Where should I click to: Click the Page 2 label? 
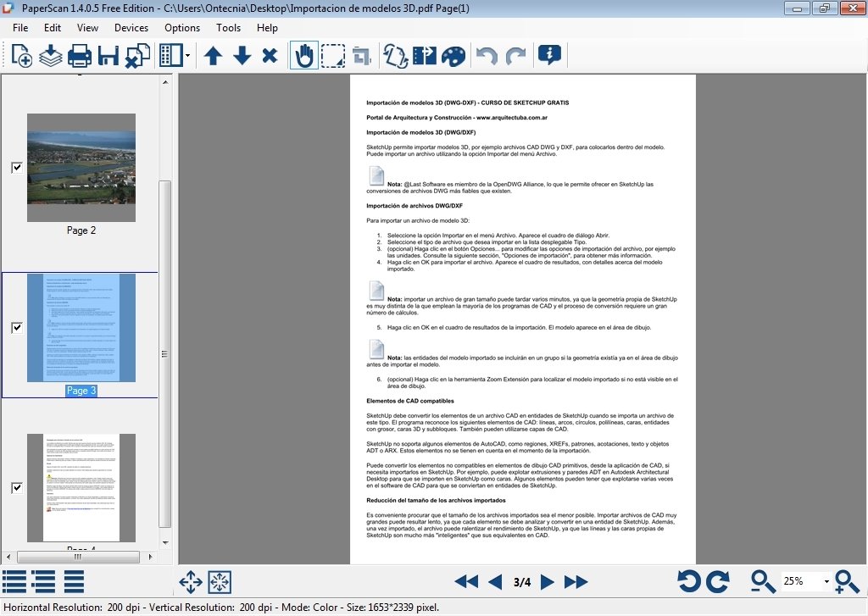tap(81, 230)
